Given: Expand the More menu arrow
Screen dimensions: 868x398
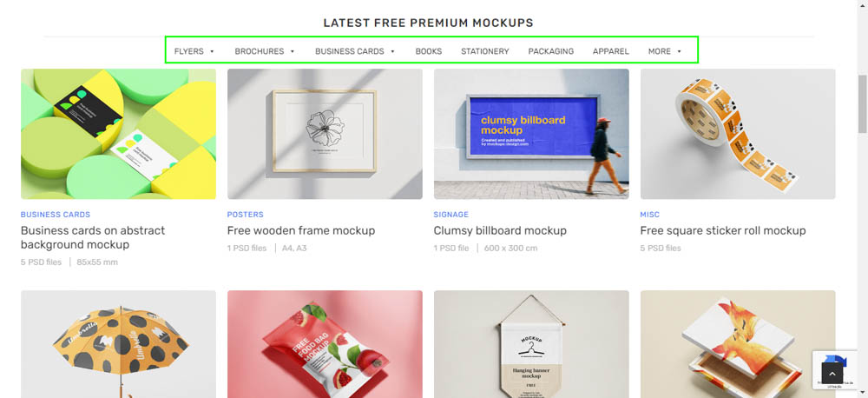Looking at the screenshot, I should click(680, 51).
